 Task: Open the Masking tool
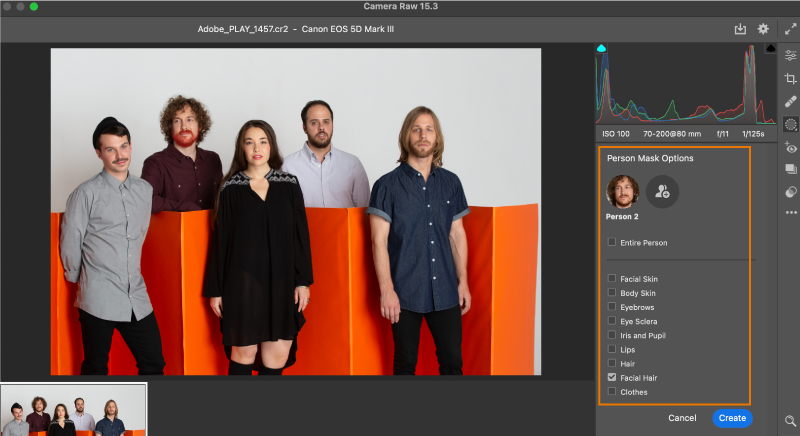point(790,124)
